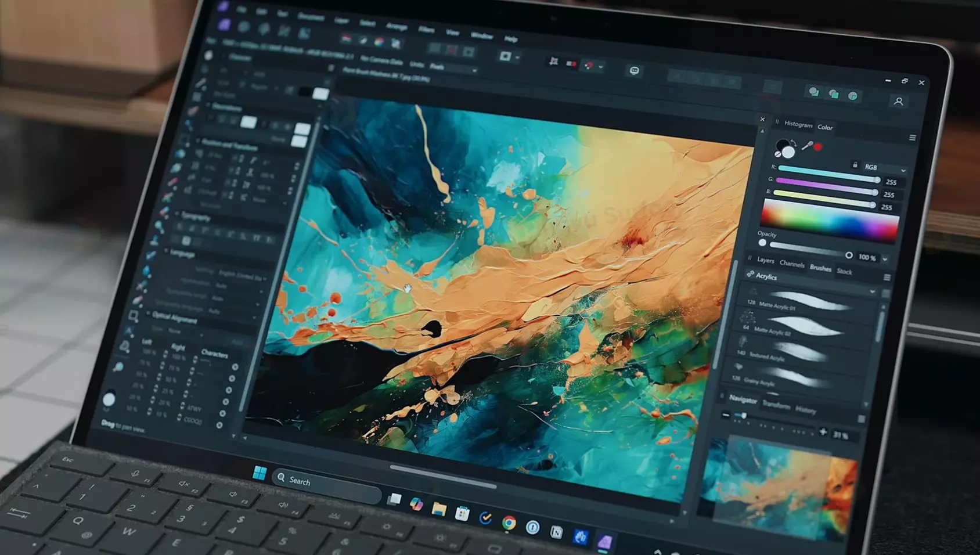Switch to the History tab
The height and width of the screenshot is (555, 980).
(x=805, y=410)
